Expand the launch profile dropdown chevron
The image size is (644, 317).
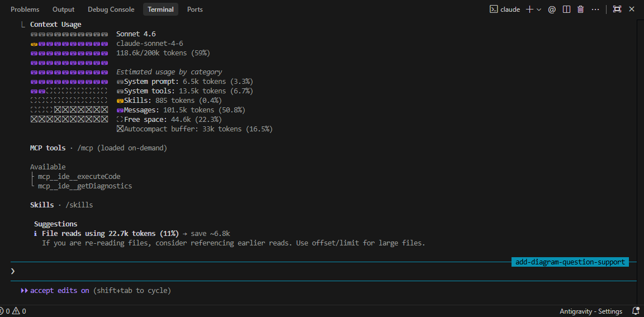[x=539, y=10]
